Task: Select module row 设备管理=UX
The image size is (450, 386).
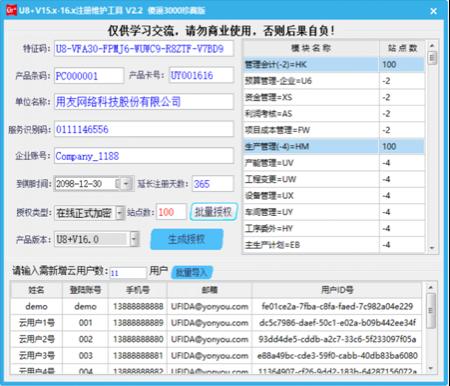Action: pyautogui.click(x=334, y=195)
